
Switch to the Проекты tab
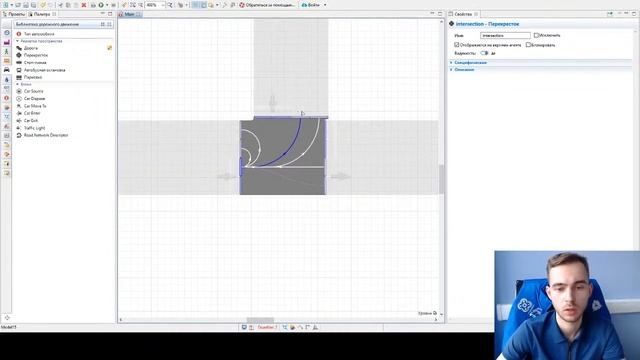(14, 14)
